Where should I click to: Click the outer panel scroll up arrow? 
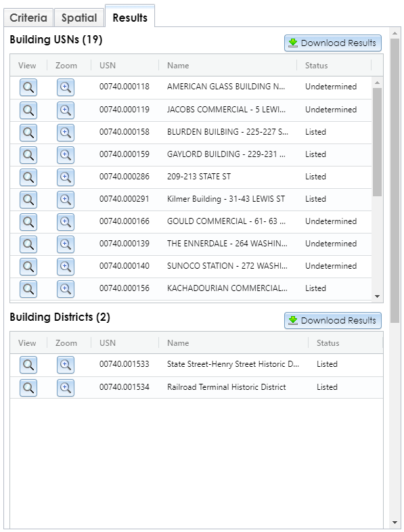coord(395,33)
